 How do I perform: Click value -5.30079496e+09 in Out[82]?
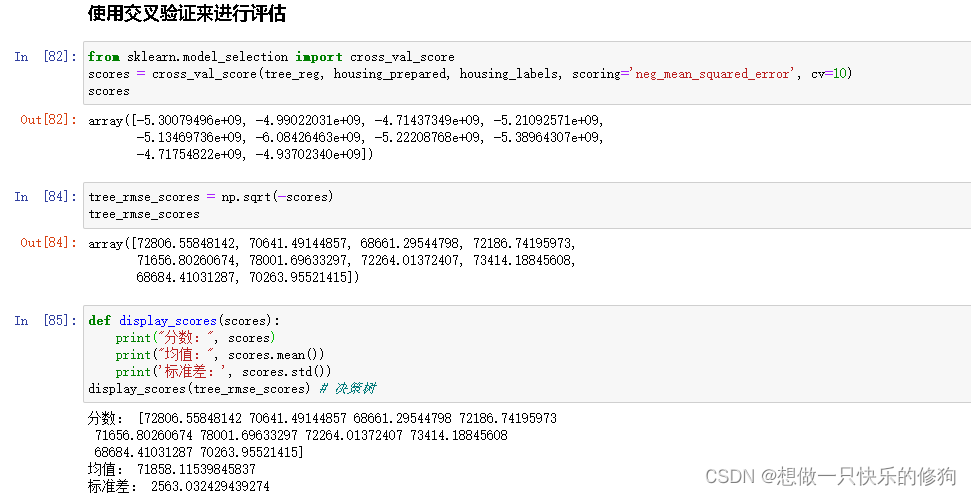[190, 120]
